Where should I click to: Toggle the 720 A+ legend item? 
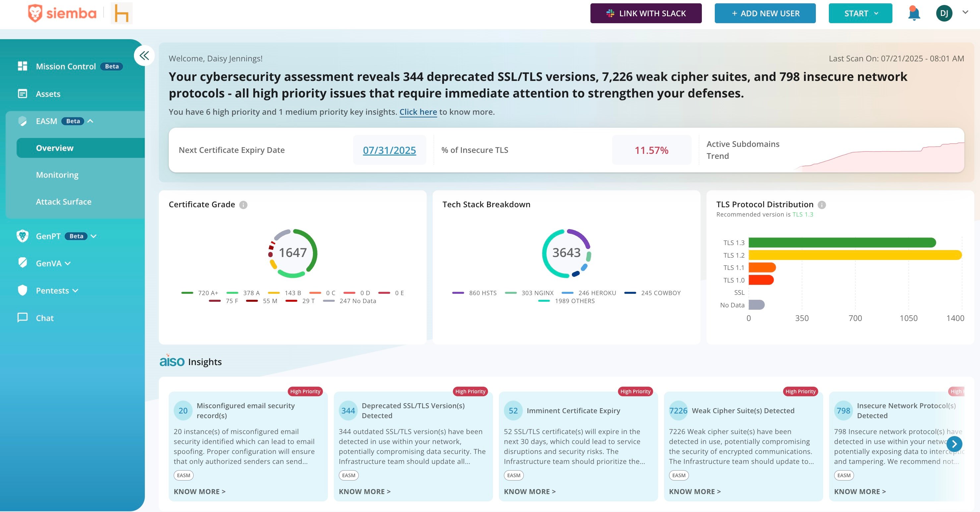[200, 293]
